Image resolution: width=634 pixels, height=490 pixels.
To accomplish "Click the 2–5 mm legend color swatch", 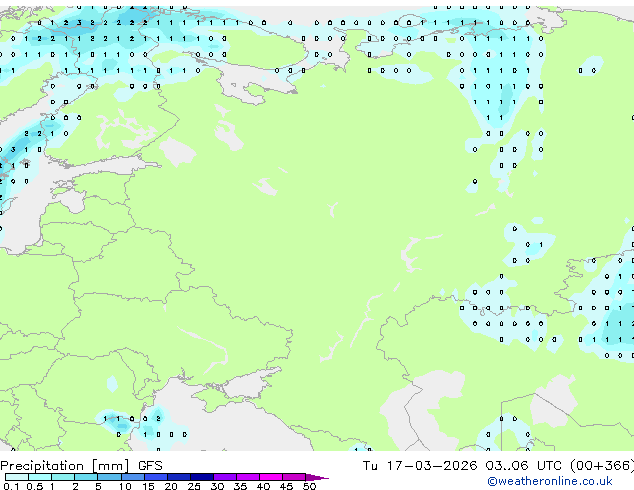I will click(x=86, y=477).
